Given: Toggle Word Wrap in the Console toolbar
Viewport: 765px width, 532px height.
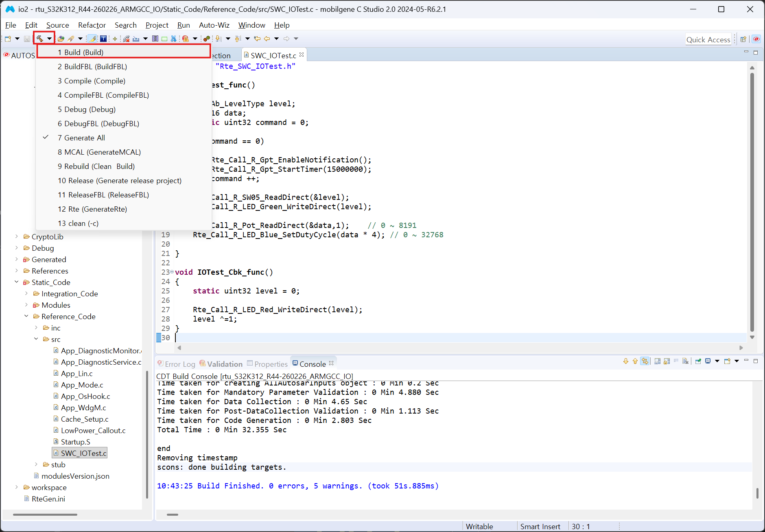Looking at the screenshot, I should [x=676, y=361].
